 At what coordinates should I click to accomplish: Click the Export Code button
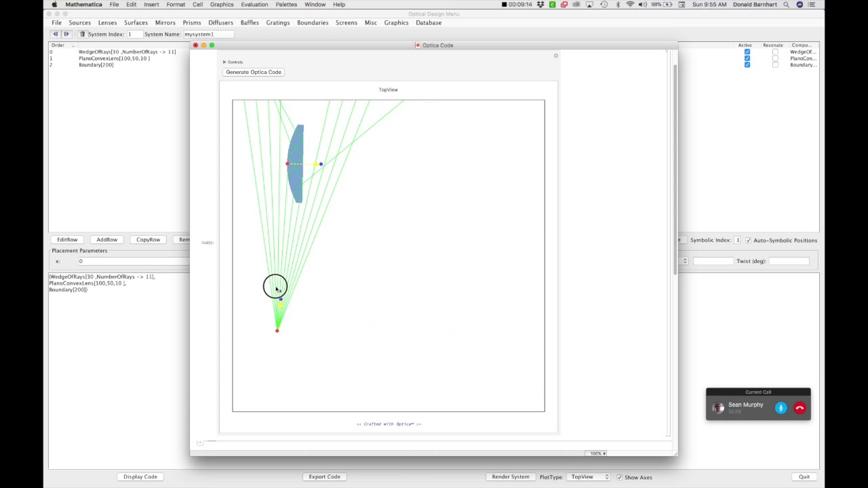tap(325, 476)
